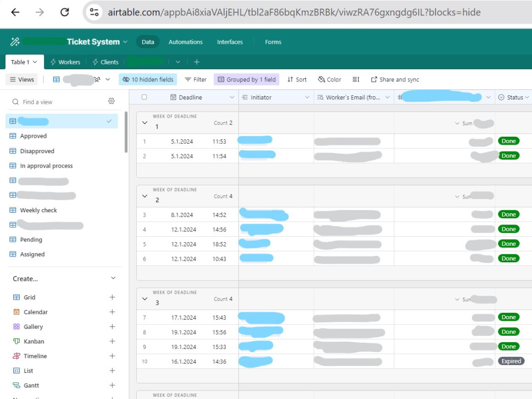The width and height of the screenshot is (532, 399).
Task: Add a new table with plus icon
Action: pyautogui.click(x=196, y=62)
